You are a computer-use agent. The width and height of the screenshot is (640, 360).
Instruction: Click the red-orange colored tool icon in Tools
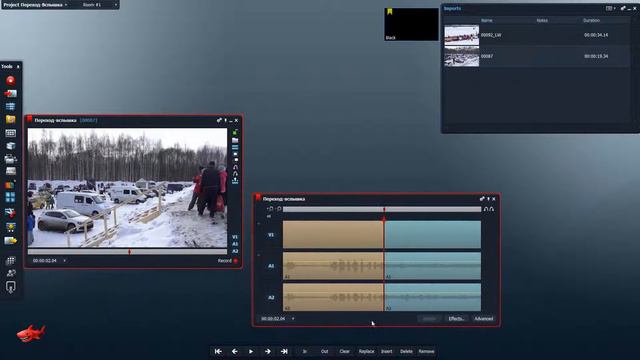pos(10,184)
